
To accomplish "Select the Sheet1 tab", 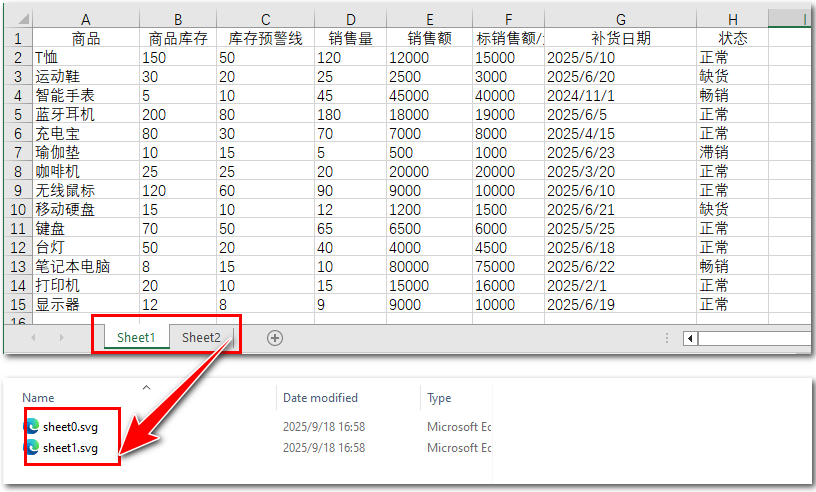I will (x=136, y=338).
